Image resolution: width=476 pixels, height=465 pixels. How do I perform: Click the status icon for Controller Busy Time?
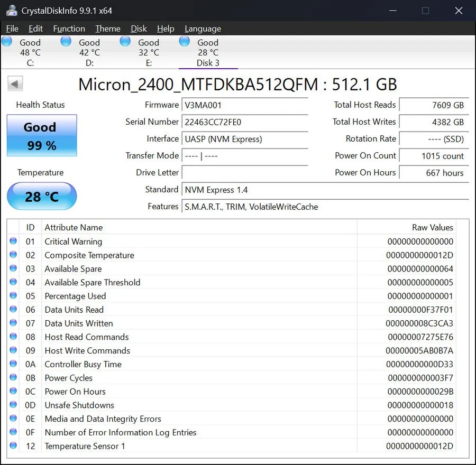click(x=13, y=364)
